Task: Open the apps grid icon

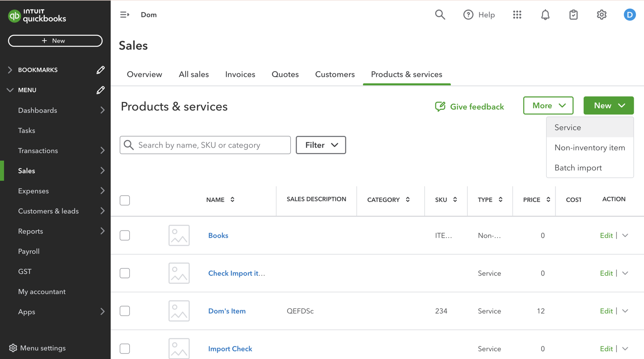Action: [517, 15]
